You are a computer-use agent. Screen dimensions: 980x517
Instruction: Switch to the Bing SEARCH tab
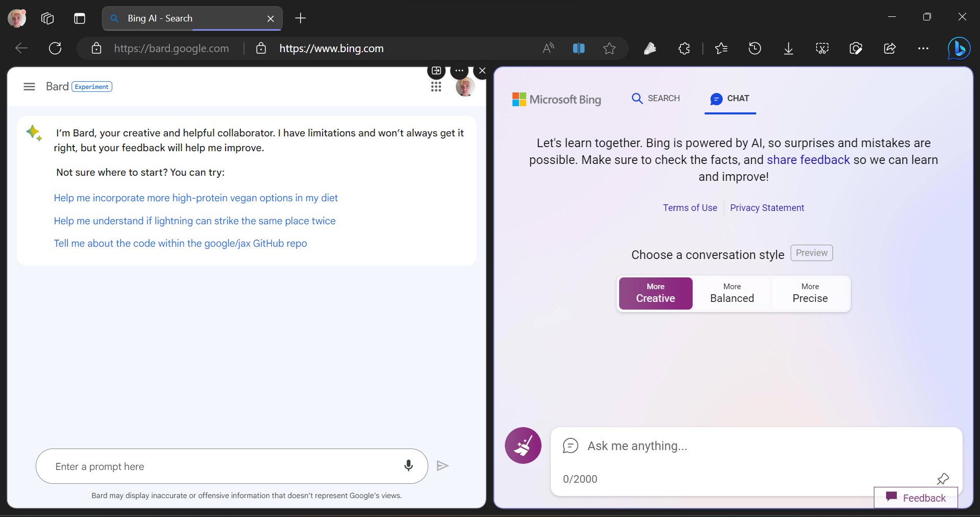pos(656,98)
